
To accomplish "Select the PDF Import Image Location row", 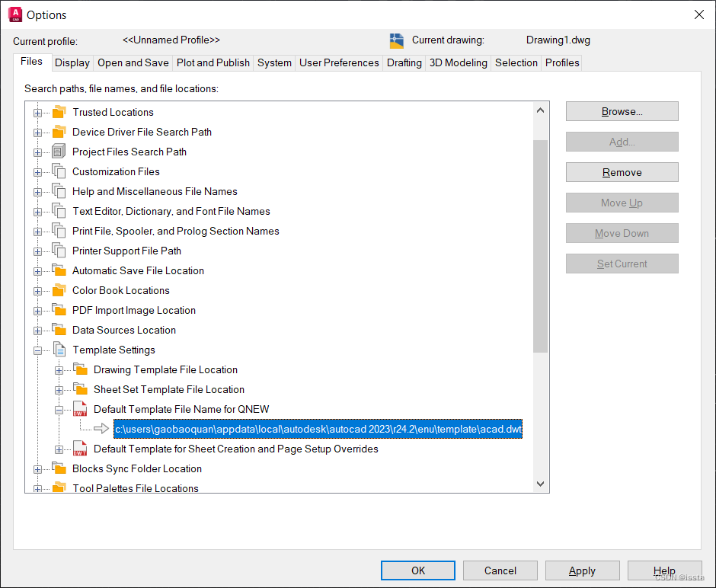I will (134, 311).
